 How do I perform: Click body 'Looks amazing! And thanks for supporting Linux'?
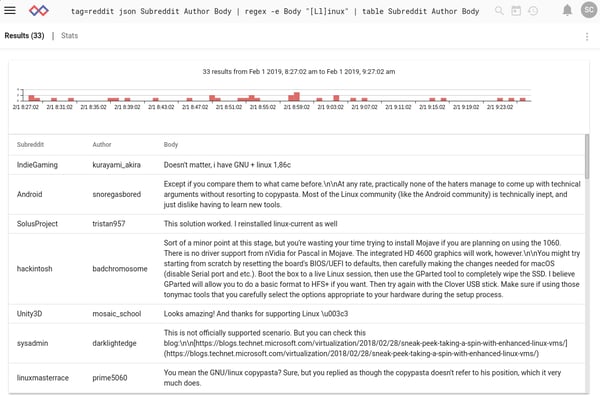coord(241,314)
